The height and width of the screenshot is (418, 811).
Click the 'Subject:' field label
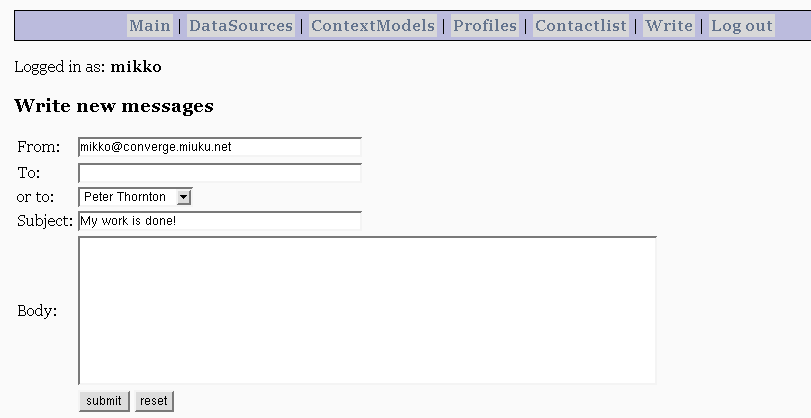tap(45, 221)
